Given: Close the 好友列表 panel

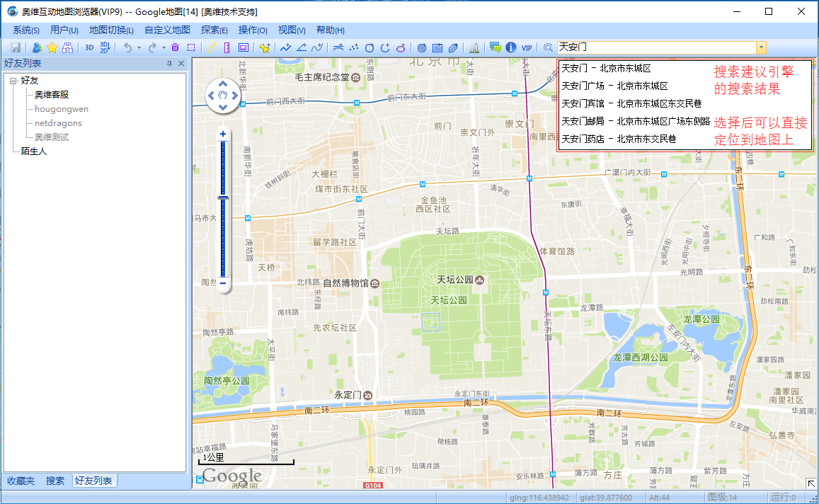Looking at the screenshot, I should 181,63.
